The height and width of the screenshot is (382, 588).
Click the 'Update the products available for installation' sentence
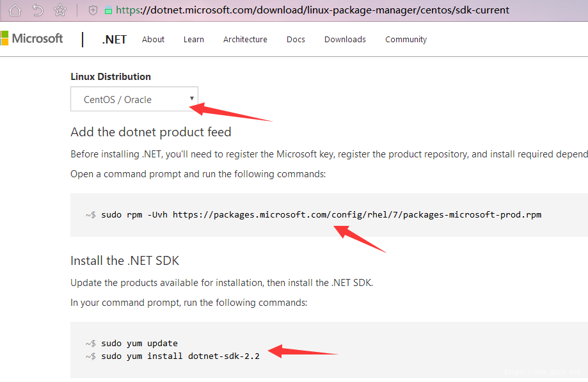221,283
